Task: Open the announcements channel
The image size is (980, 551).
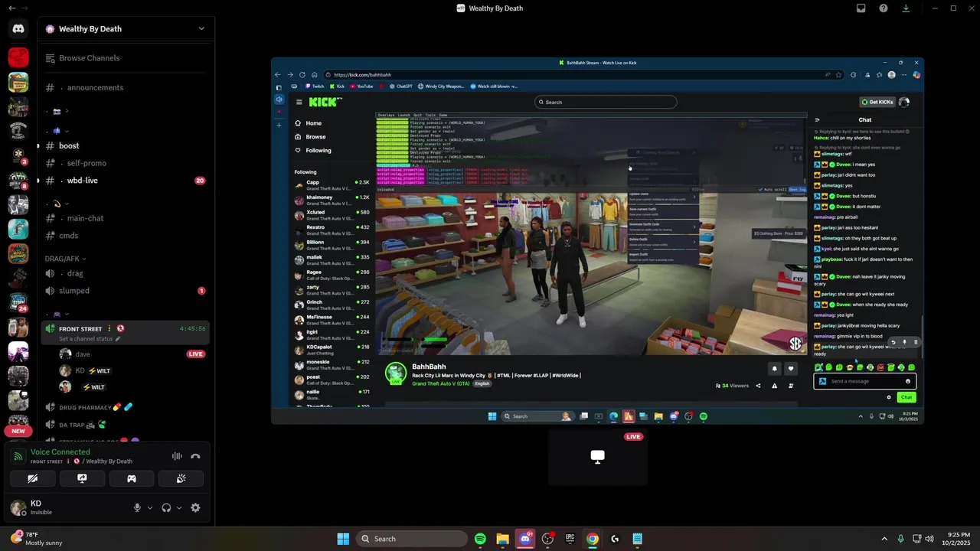Action: 127,88
